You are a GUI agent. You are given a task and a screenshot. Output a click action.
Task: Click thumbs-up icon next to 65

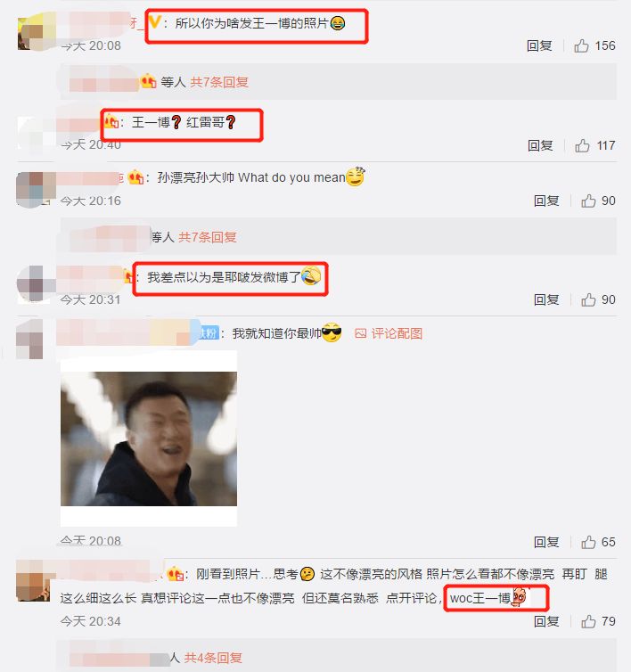[x=588, y=542]
